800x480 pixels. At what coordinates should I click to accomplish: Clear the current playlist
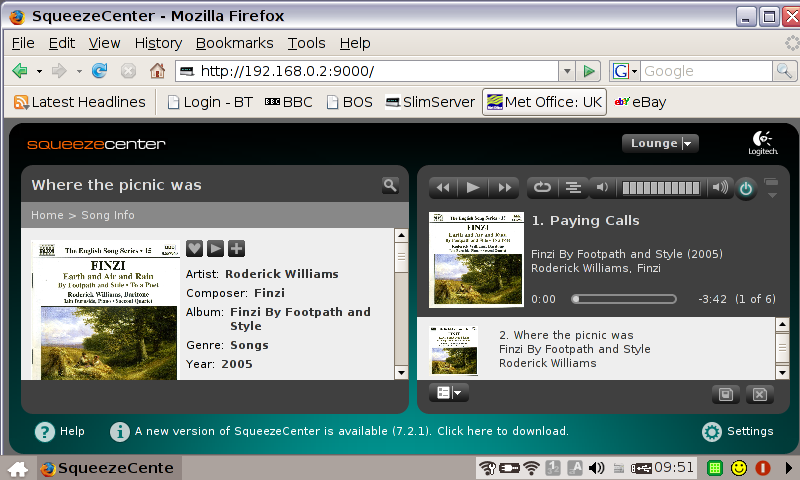tap(759, 394)
